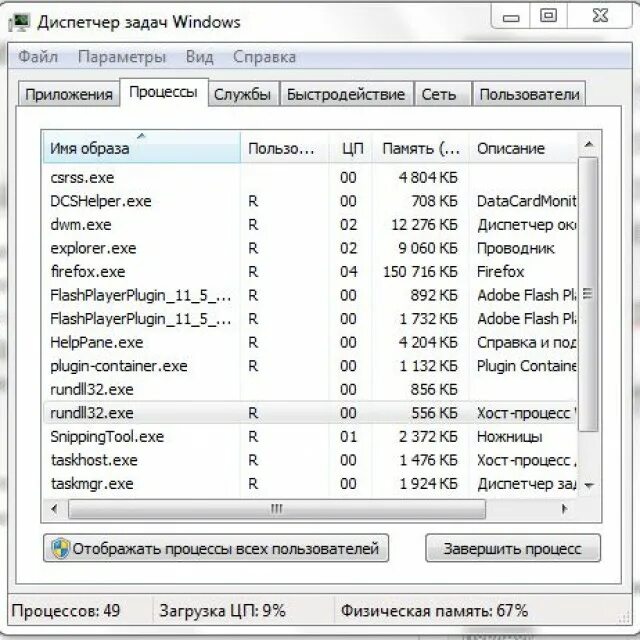Sort by Описание column header
640x640 pixels.
523,148
